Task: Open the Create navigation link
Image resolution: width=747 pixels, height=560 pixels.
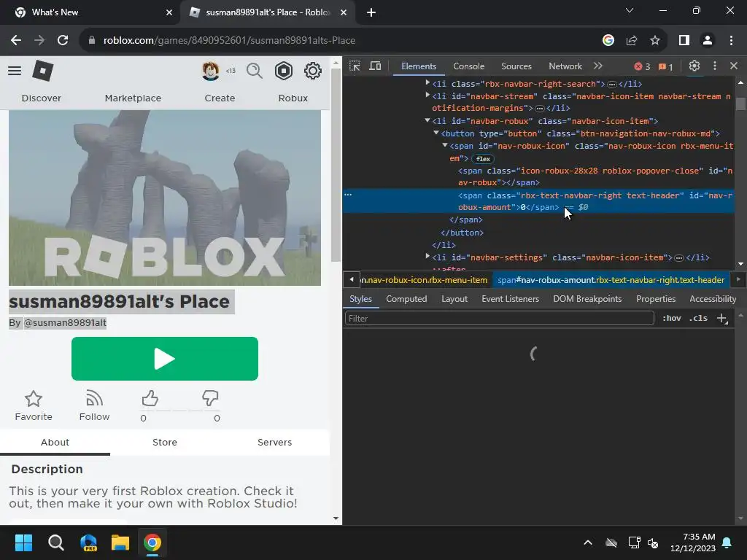Action: tap(220, 98)
